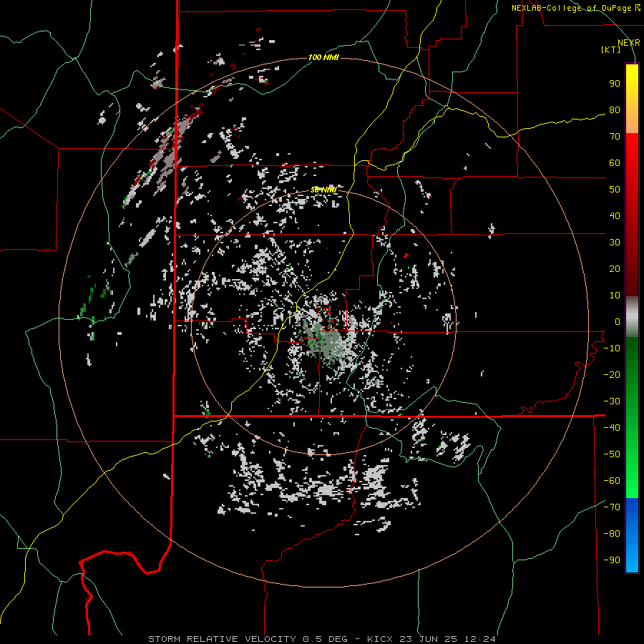The height and width of the screenshot is (644, 644).
Task: Click the 30 value on the velocity scale
Action: click(615, 243)
